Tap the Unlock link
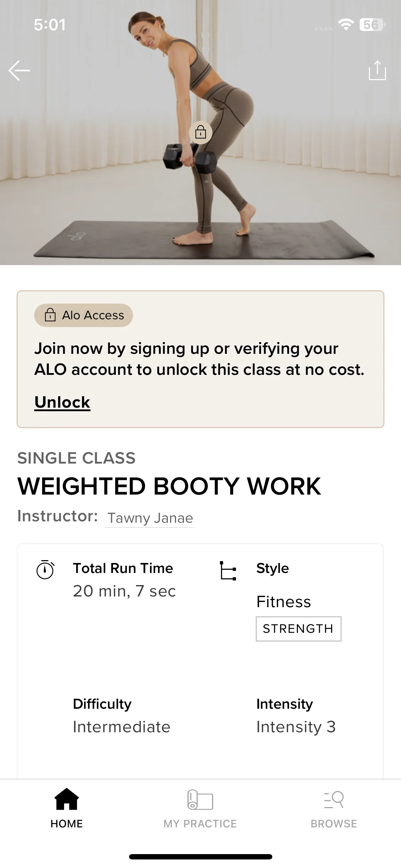The height and width of the screenshot is (868, 401). pos(62,402)
